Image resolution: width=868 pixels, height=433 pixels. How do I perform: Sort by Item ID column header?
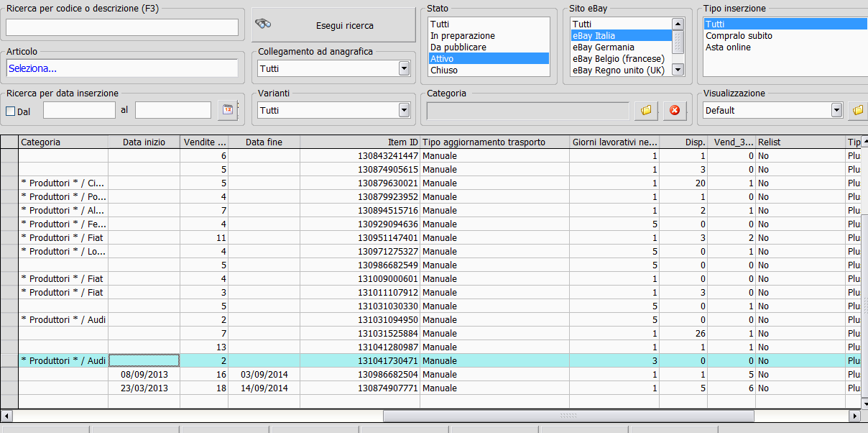360,142
